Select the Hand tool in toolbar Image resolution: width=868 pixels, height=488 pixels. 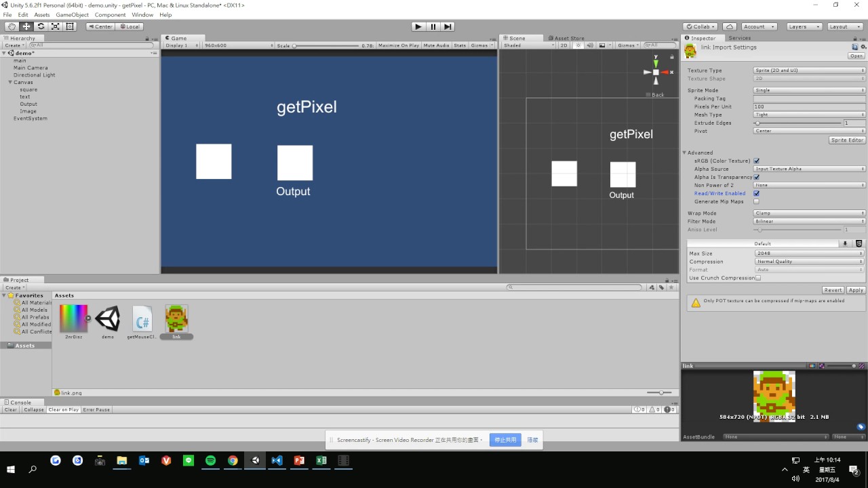click(x=12, y=26)
